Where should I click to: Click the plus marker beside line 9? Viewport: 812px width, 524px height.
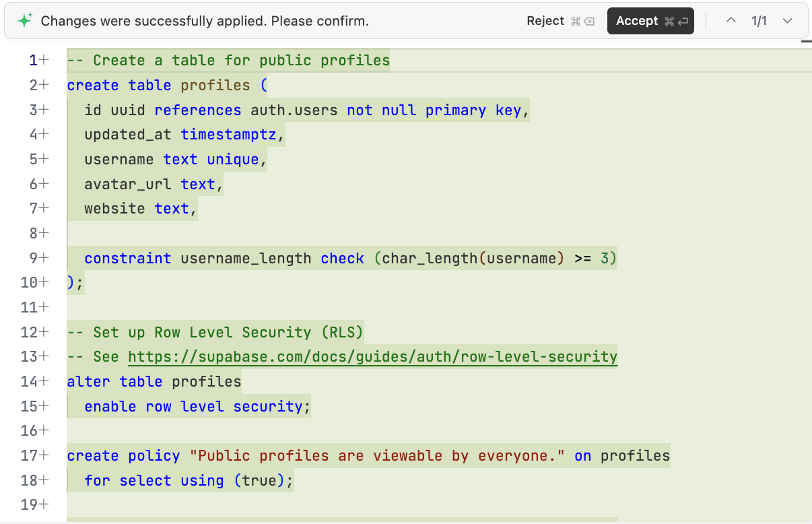[44, 258]
